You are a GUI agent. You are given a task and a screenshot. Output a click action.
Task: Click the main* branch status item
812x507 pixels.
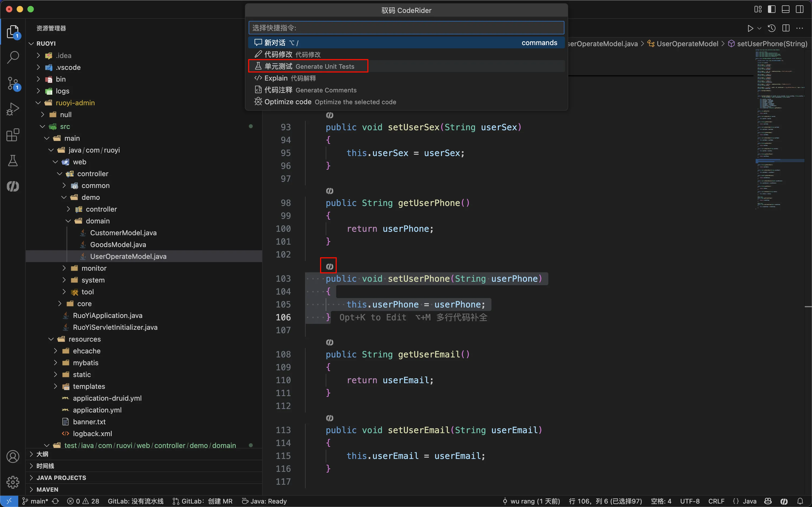[x=35, y=501]
